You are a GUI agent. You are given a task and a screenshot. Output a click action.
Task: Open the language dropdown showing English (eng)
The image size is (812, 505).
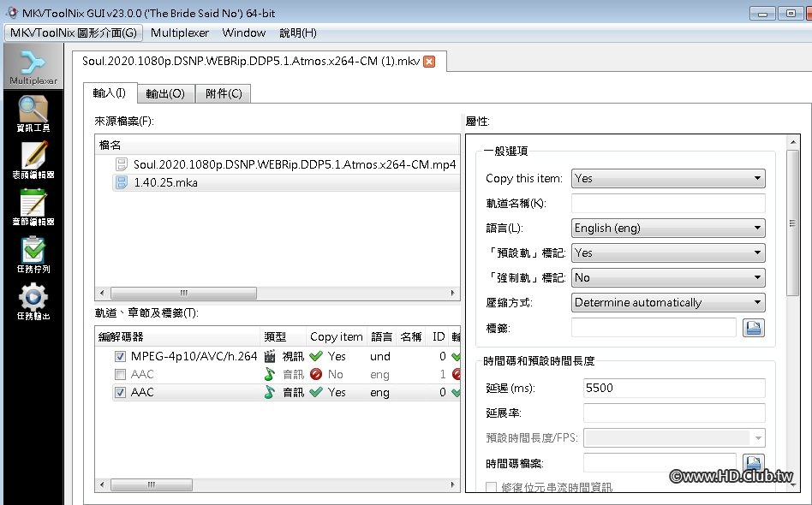668,229
